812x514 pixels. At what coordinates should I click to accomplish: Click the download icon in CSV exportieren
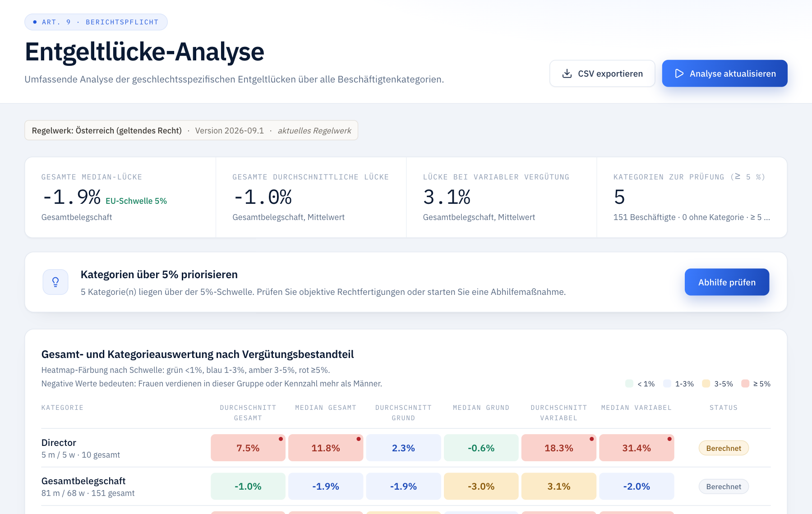pyautogui.click(x=567, y=73)
